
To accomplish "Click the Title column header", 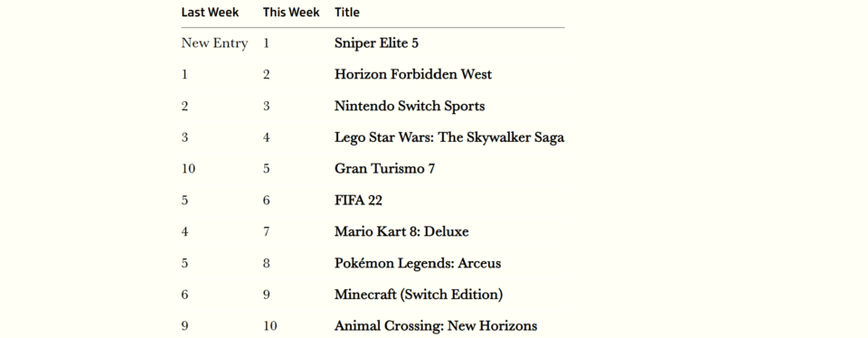I will click(x=347, y=12).
